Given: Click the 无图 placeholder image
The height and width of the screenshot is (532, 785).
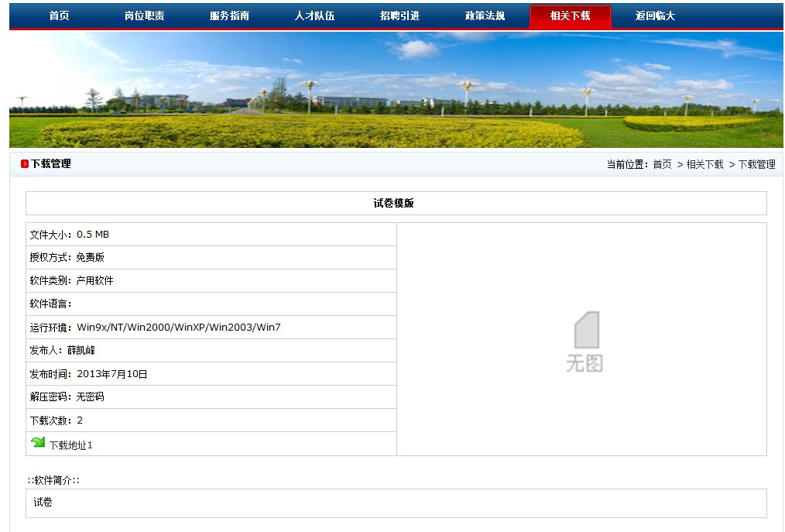Looking at the screenshot, I should tap(584, 342).
